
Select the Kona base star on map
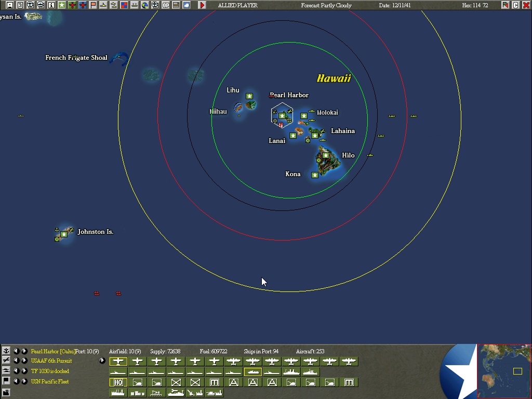[315, 175]
